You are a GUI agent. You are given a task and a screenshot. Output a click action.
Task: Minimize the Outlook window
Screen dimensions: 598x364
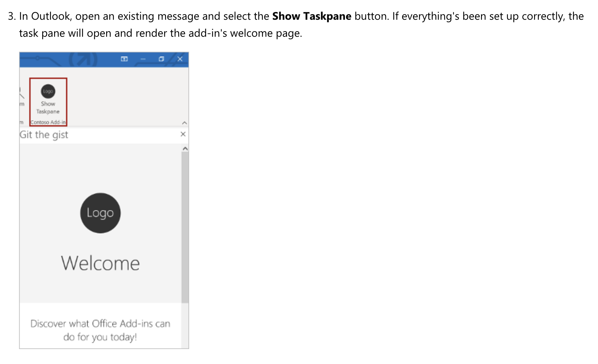click(143, 59)
